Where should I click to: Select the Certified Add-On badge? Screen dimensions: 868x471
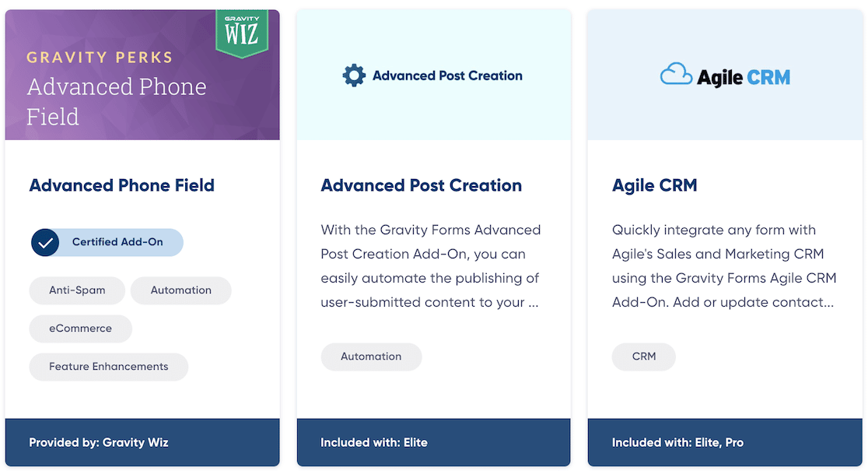coord(107,242)
